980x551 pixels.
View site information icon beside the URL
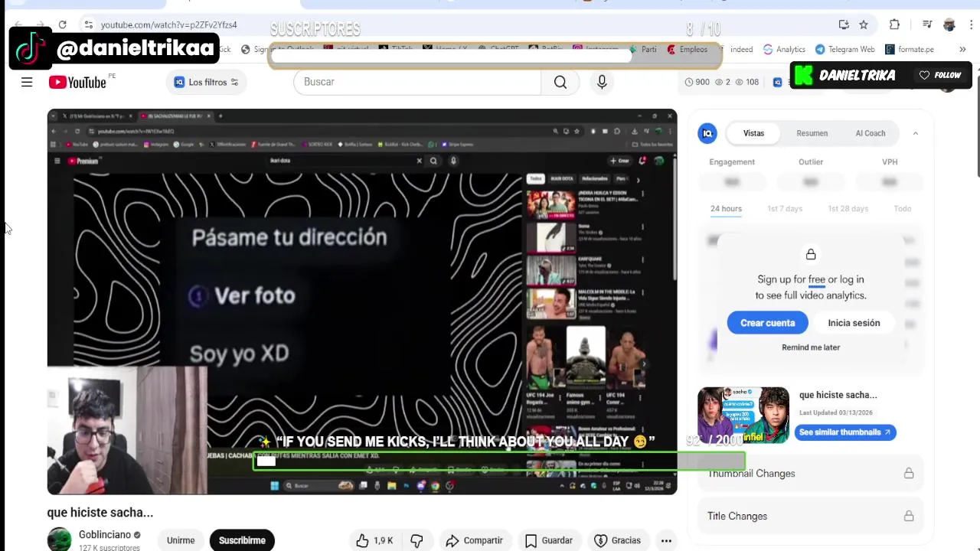[x=89, y=24]
